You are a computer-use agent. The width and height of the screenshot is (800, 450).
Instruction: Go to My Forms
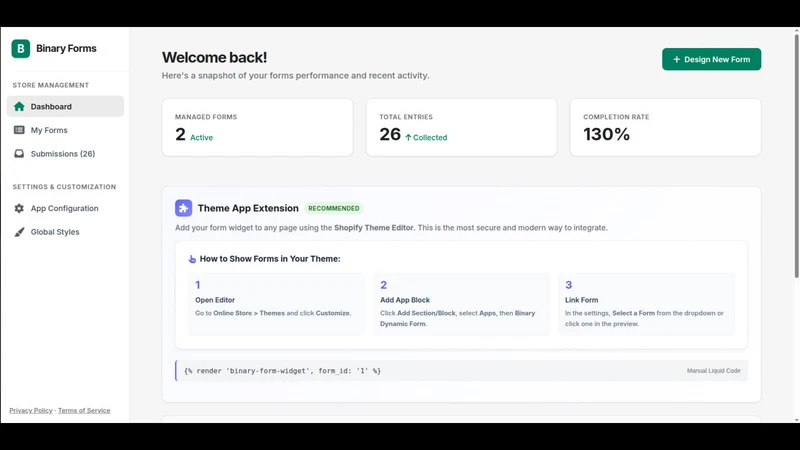(65, 130)
